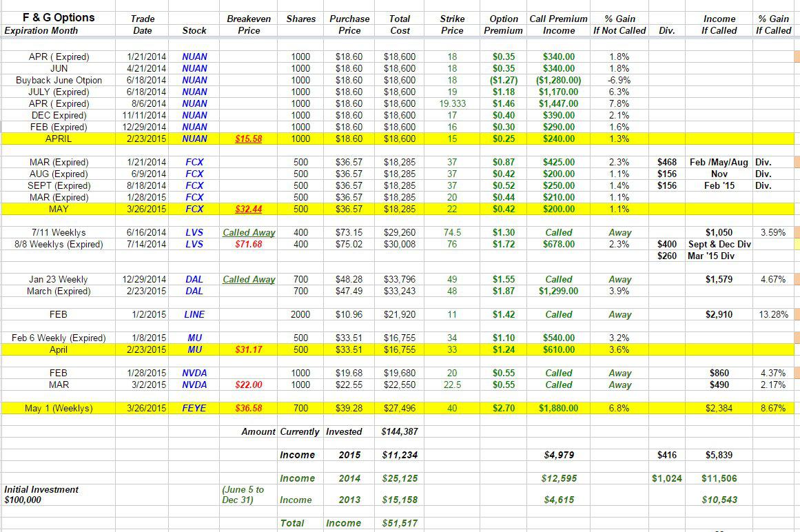The width and height of the screenshot is (800, 532).
Task: Click the $15,158 income 2013 cell
Action: [x=400, y=500]
